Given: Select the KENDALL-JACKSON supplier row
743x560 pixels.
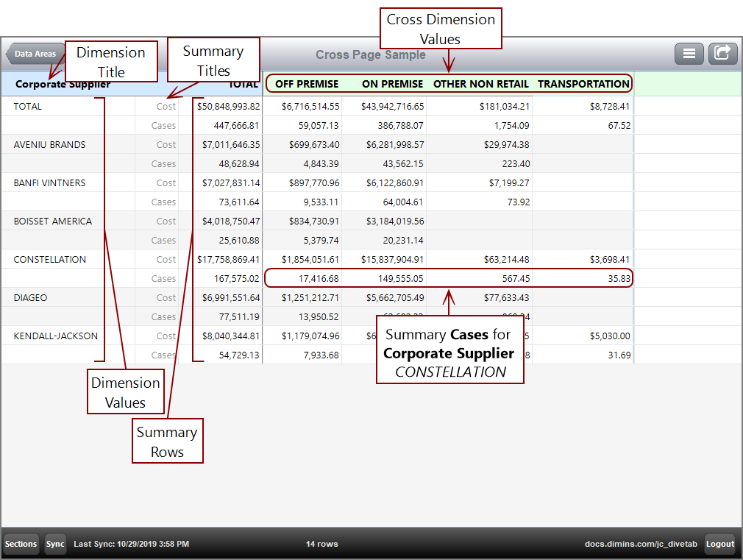Looking at the screenshot, I should [x=55, y=336].
